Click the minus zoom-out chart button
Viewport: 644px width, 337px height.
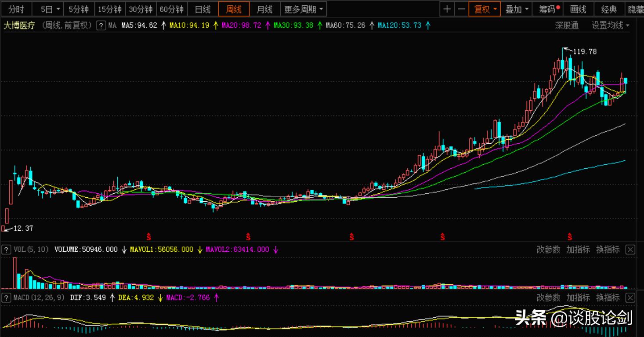(x=461, y=9)
